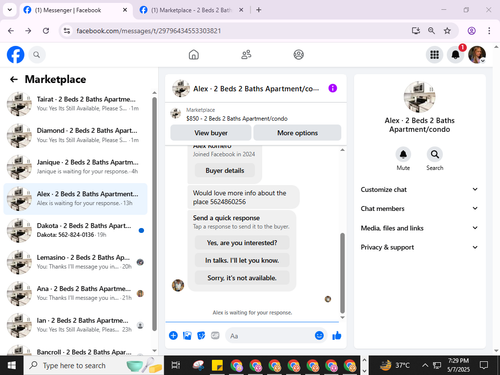Open the browser zoom magnifier icon
The image size is (500, 375).
click(x=431, y=31)
